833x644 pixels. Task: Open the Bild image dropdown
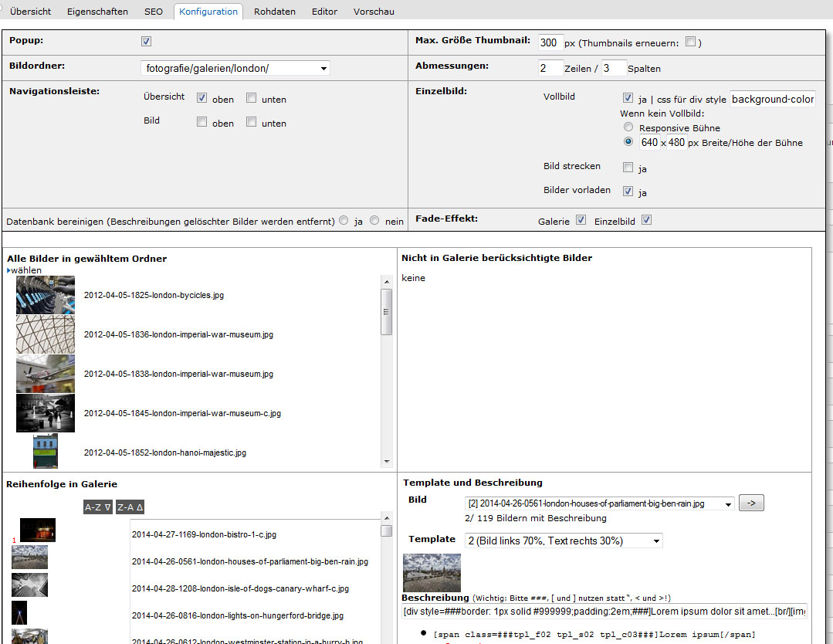[x=599, y=503]
